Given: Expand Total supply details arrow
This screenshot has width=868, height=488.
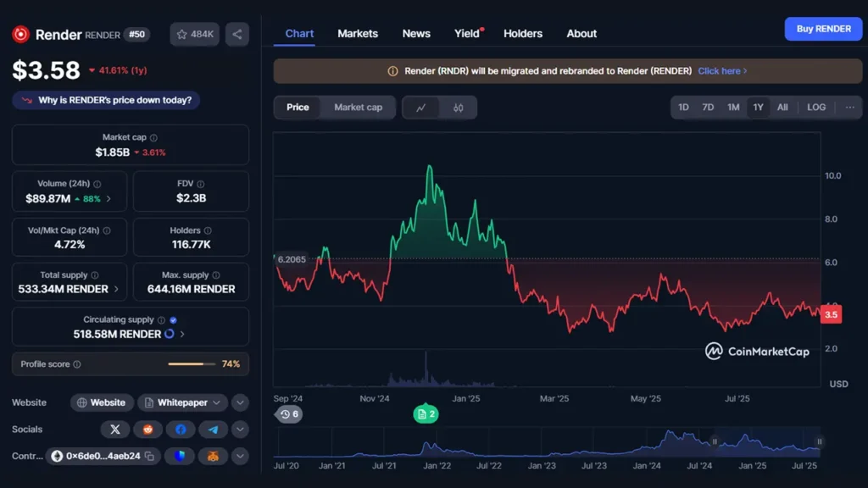Looking at the screenshot, I should tap(116, 289).
